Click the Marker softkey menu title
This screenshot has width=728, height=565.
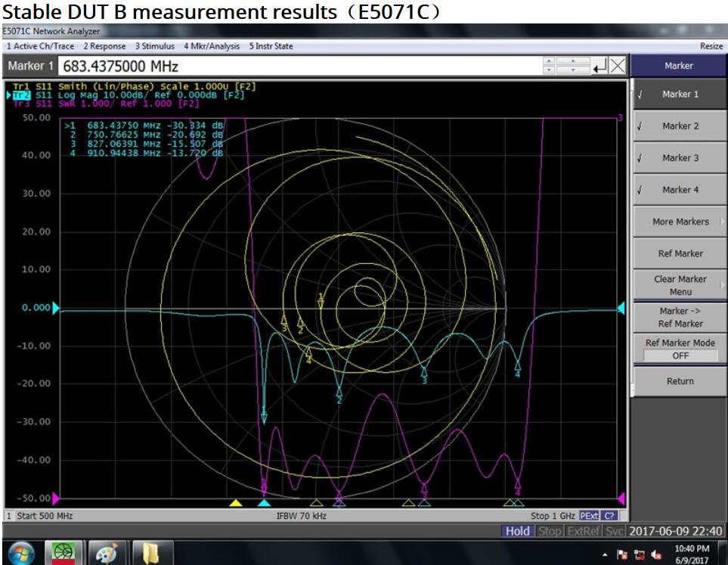678,66
